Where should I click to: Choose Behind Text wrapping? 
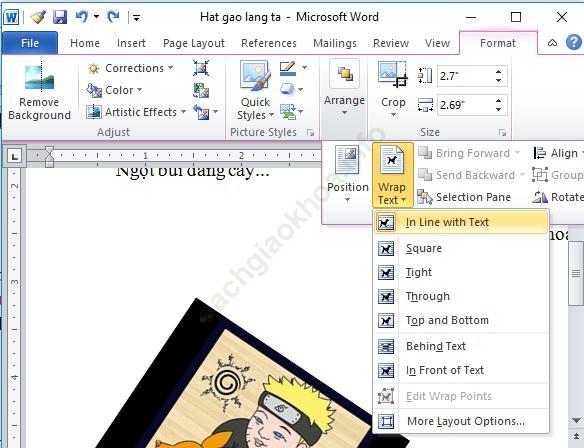click(461, 346)
